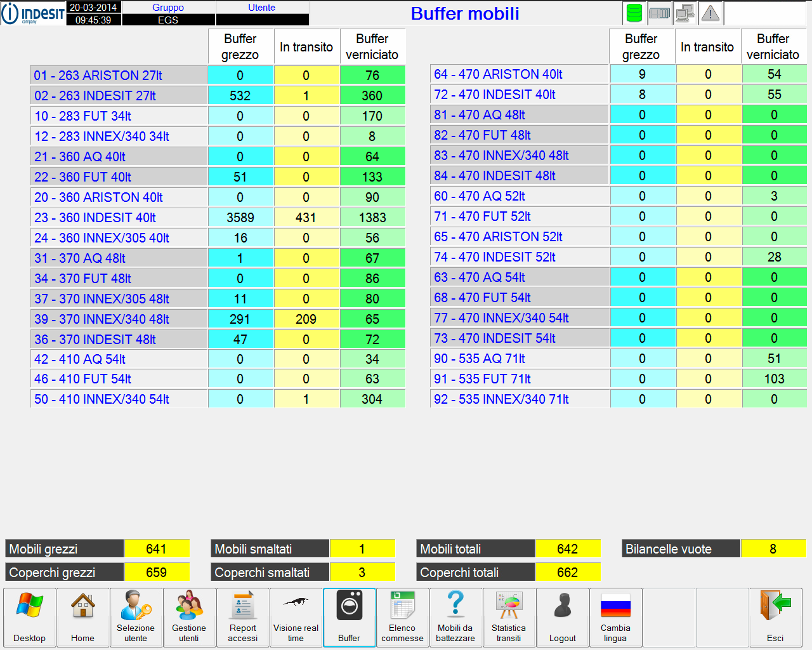Open Statistica transiti chart

509,617
